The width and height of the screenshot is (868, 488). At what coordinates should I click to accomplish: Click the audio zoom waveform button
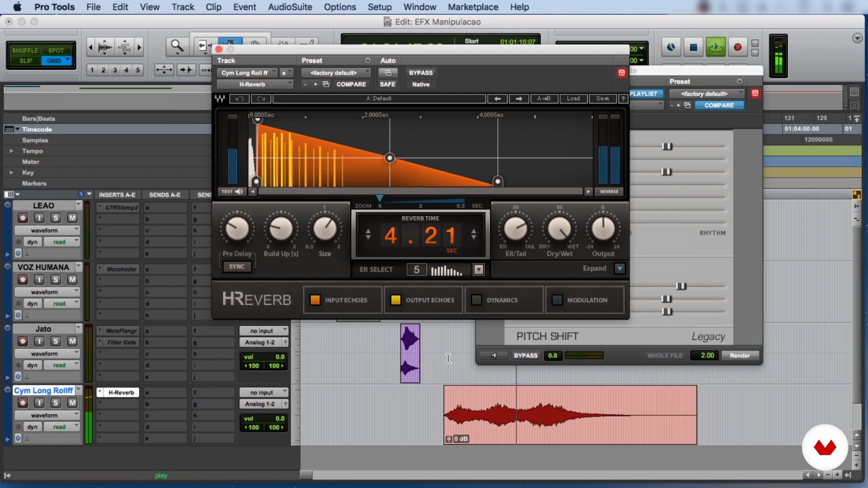point(105,47)
